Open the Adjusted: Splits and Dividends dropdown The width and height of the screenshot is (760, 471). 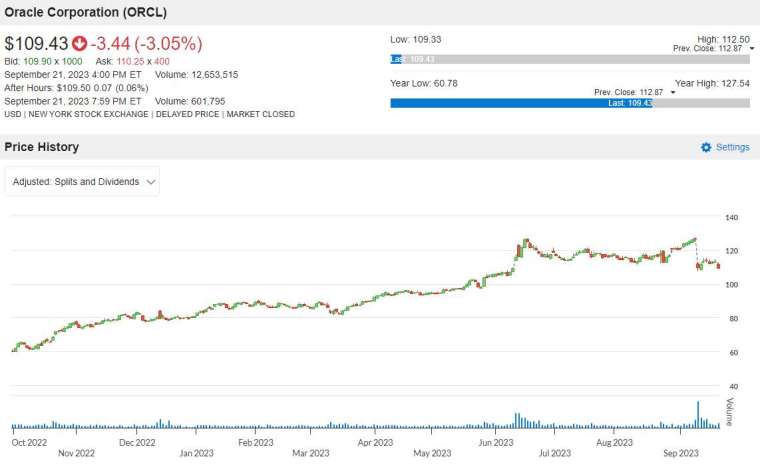pos(82,182)
